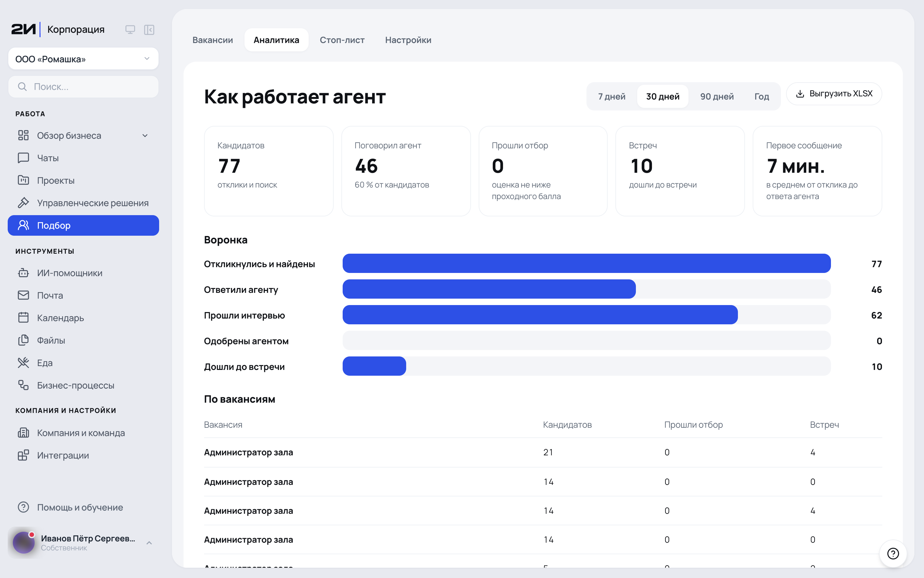This screenshot has height=578, width=924.
Task: Click the Иванов Пётр avatar thumbnail
Action: click(x=24, y=542)
